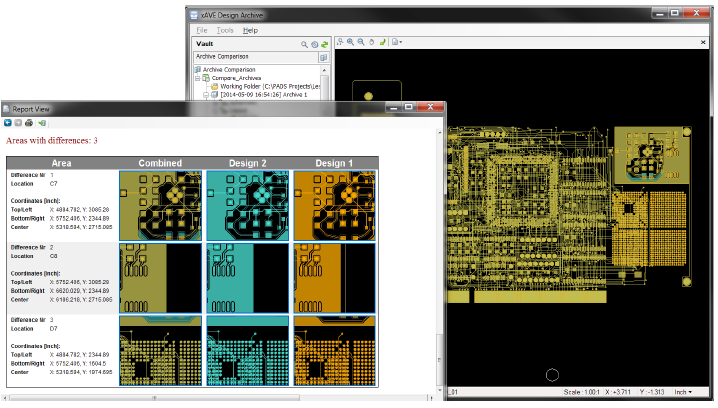Select the Working Folder tree item
The height and width of the screenshot is (408, 718).
[270, 87]
